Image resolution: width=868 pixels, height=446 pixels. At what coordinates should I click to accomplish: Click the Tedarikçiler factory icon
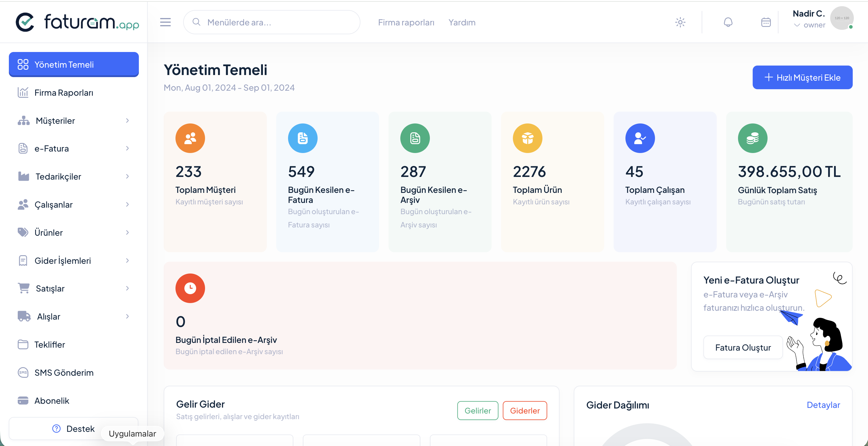24,176
